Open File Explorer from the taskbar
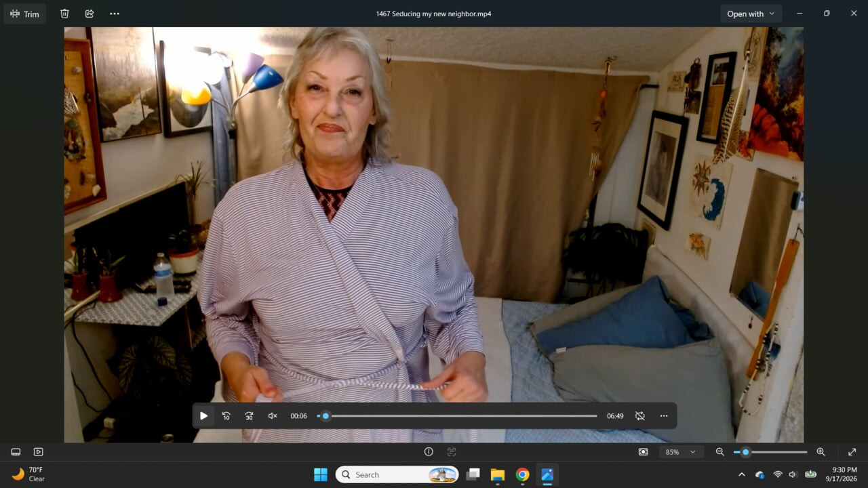 coord(498,474)
